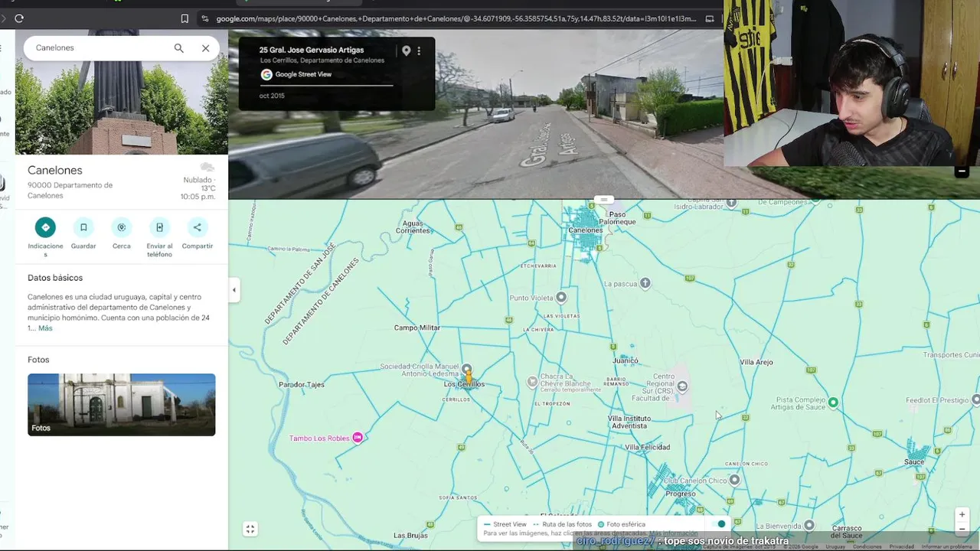
Task: Select the Punto Violeta map marker
Action: (x=561, y=297)
